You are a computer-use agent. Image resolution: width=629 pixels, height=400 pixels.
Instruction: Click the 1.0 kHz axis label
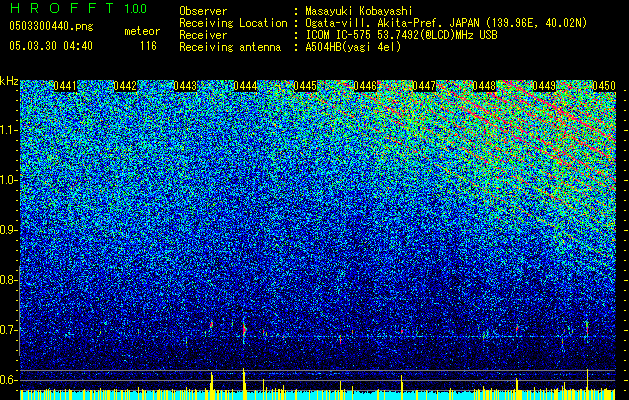(x=8, y=181)
